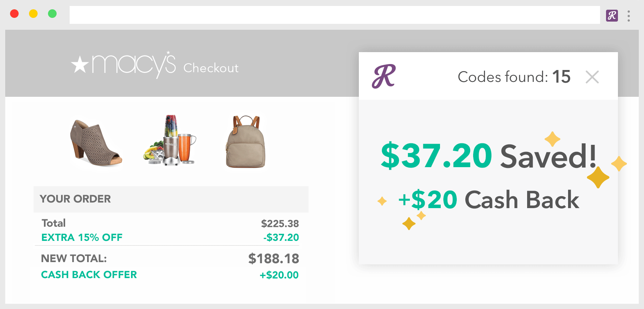Click the $37.20 Saved! message
The height and width of the screenshot is (309, 644).
[x=488, y=156]
